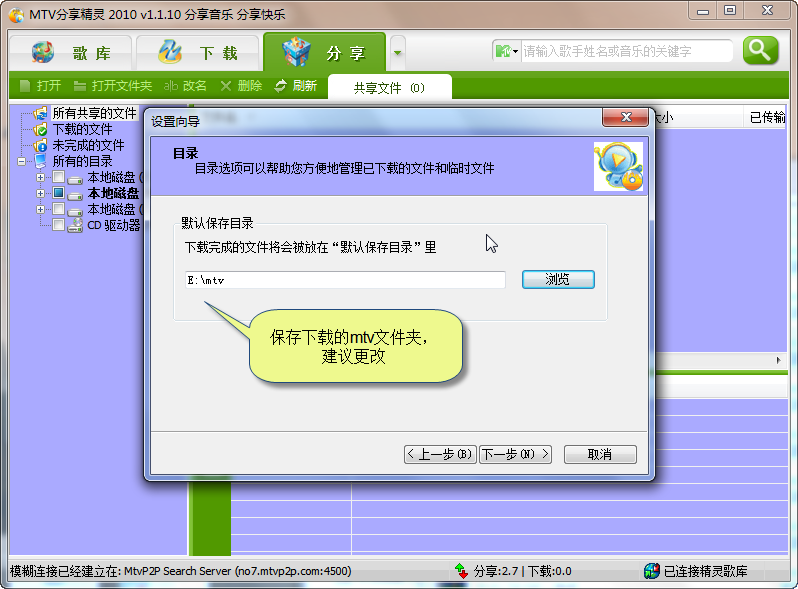Select 未完成的文件 tree item

pyautogui.click(x=89, y=145)
